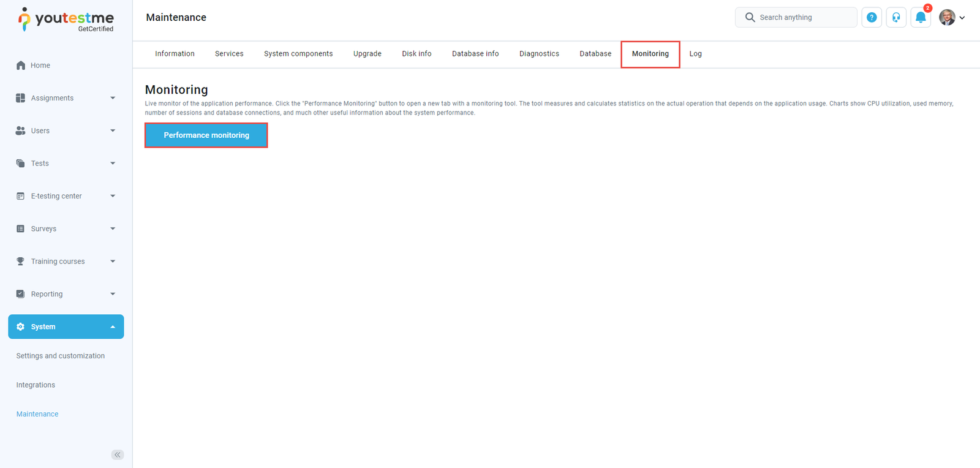Collapse the sidebar with double-chevron icon

(117, 455)
